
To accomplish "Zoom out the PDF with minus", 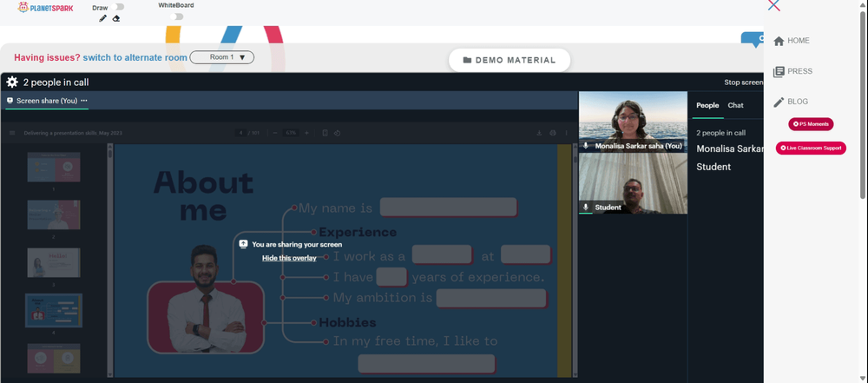I will pos(275,133).
